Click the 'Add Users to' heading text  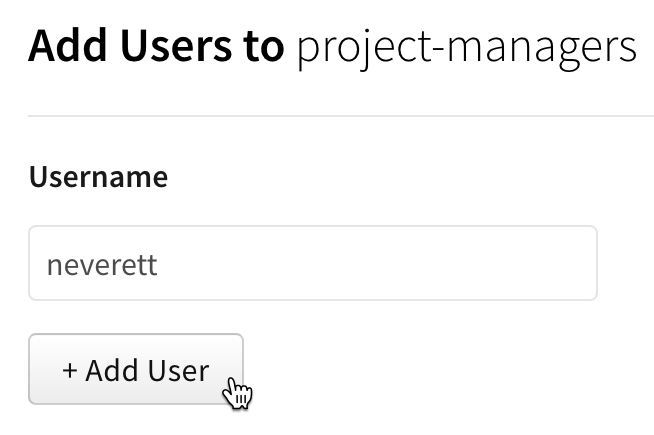pyautogui.click(x=156, y=46)
